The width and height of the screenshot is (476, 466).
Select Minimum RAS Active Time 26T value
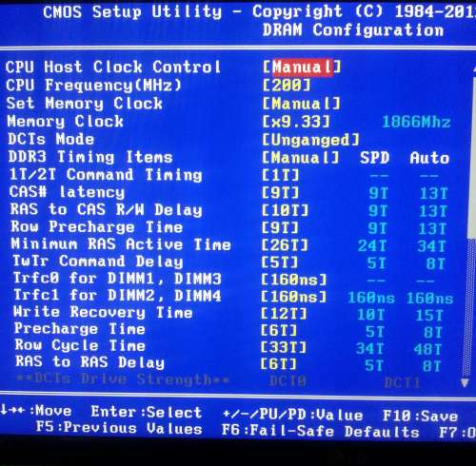click(285, 245)
